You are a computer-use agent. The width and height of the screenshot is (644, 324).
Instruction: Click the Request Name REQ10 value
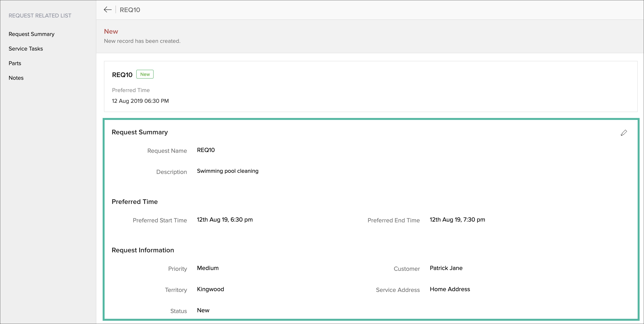206,150
